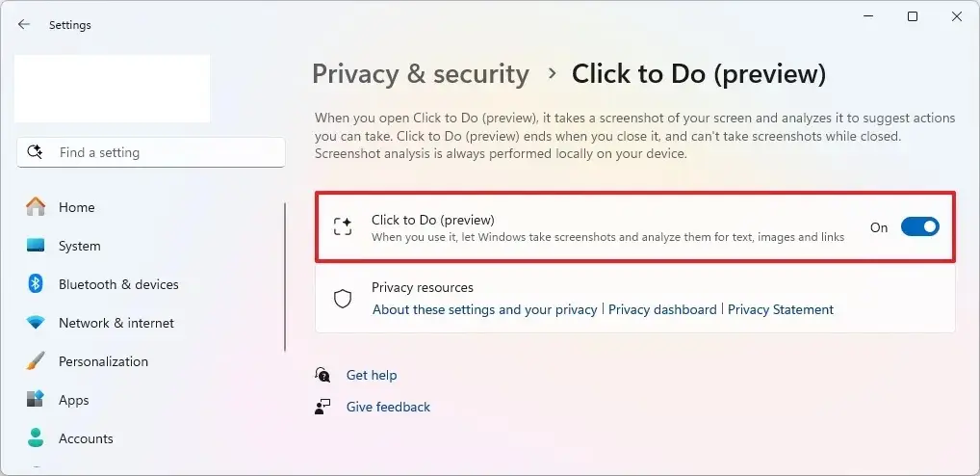This screenshot has width=980, height=476.
Task: Click the Bluetooth icon in sidebar
Action: point(36,284)
